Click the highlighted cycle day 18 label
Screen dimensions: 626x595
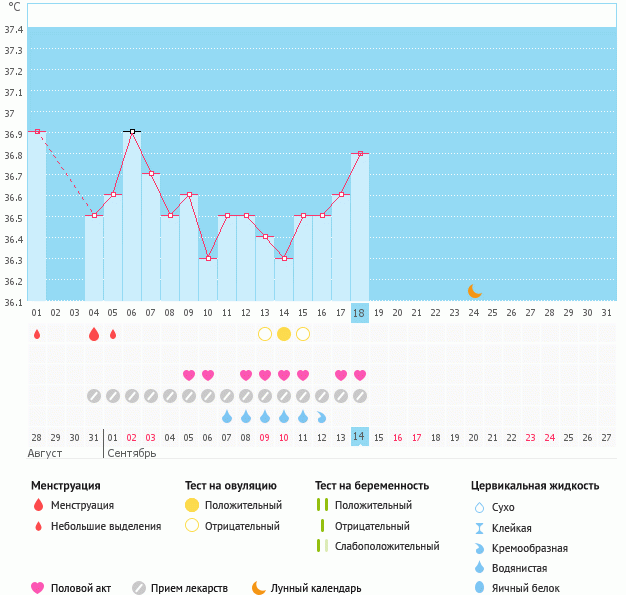click(x=360, y=313)
